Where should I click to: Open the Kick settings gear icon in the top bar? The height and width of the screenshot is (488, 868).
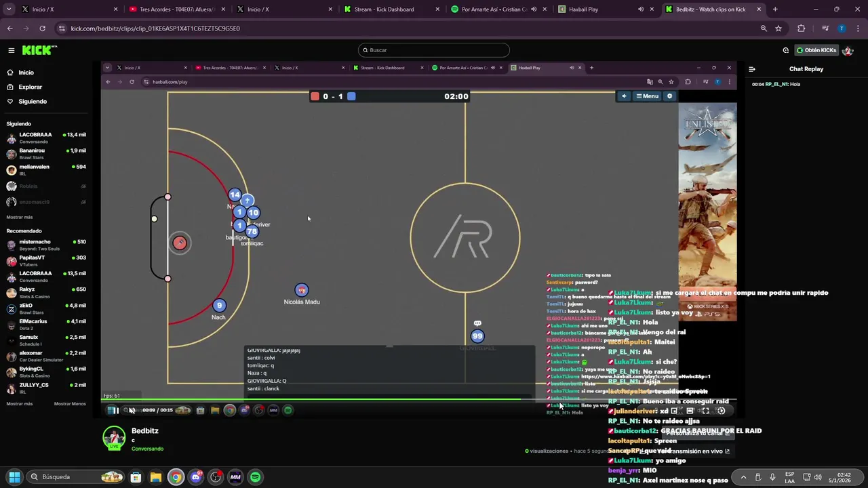pos(785,50)
